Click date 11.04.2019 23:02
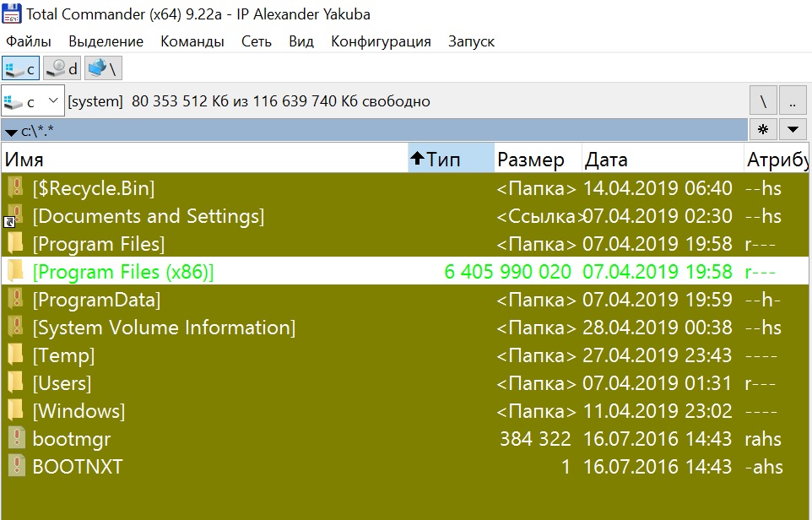This screenshot has width=812, height=520. (658, 412)
